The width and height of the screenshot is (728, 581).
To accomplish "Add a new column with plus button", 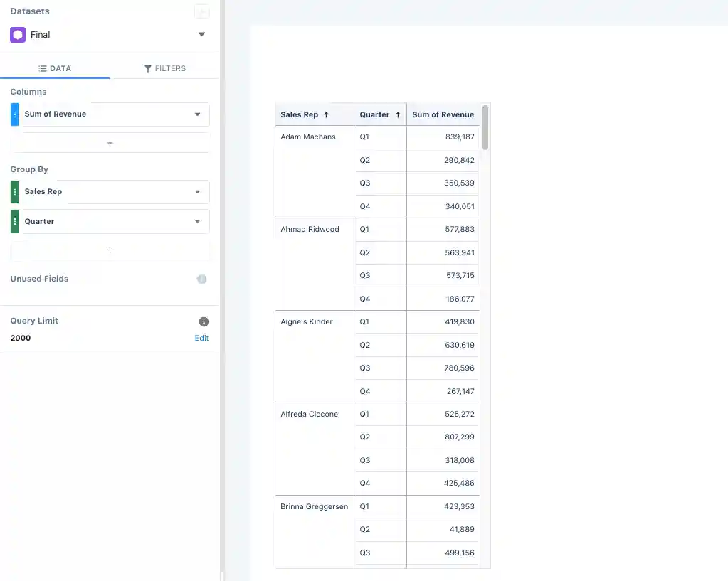I will tap(110, 143).
